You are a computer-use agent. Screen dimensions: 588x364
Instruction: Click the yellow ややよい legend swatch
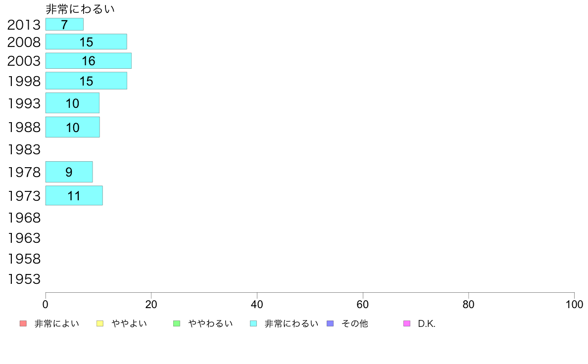(100, 323)
